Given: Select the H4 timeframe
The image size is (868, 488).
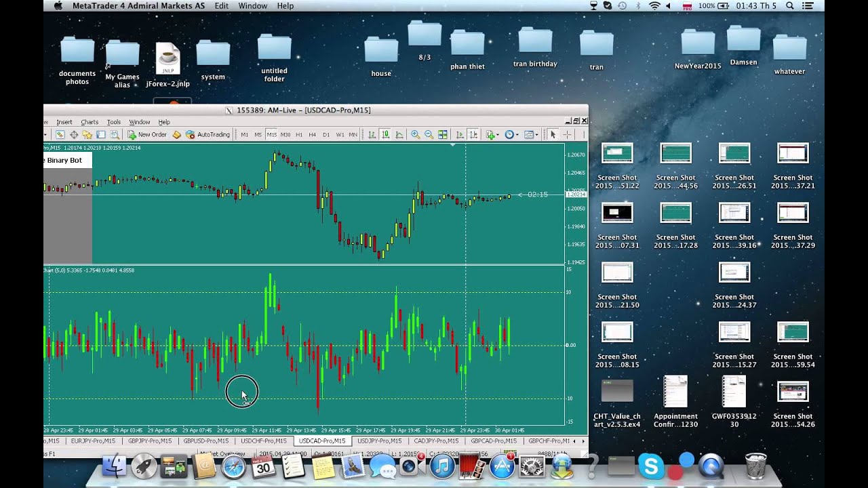Looking at the screenshot, I should click(x=312, y=135).
